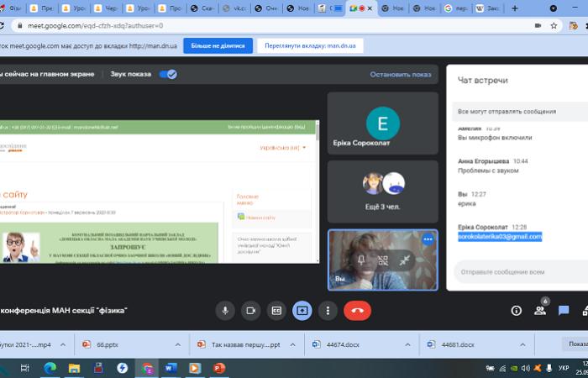Expand options for the 66.pptx download
588x378 pixels.
pyautogui.click(x=179, y=344)
